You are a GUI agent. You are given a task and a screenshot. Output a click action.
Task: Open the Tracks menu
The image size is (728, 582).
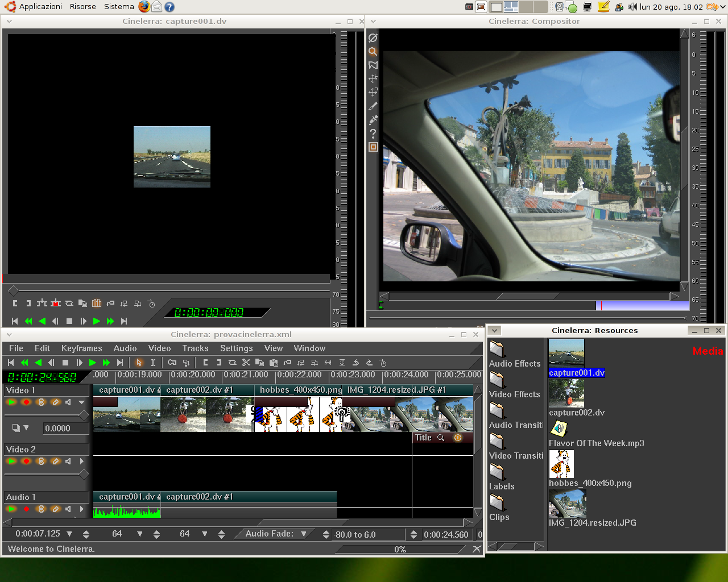pyautogui.click(x=195, y=348)
